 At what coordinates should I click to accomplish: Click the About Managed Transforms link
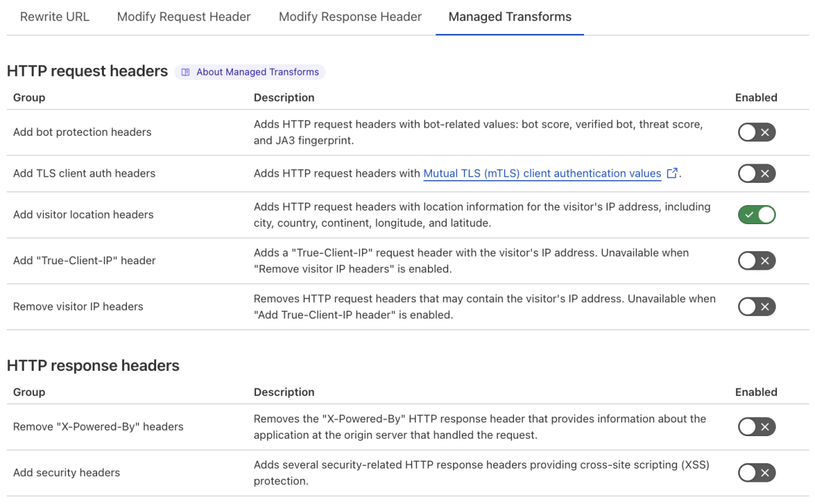257,72
